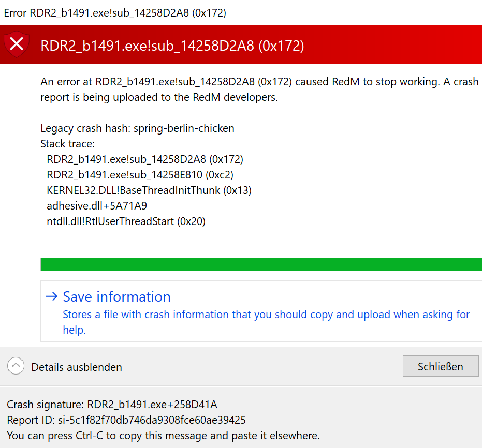Click the blue arrow next to Save information
482x448 pixels.
point(51,296)
